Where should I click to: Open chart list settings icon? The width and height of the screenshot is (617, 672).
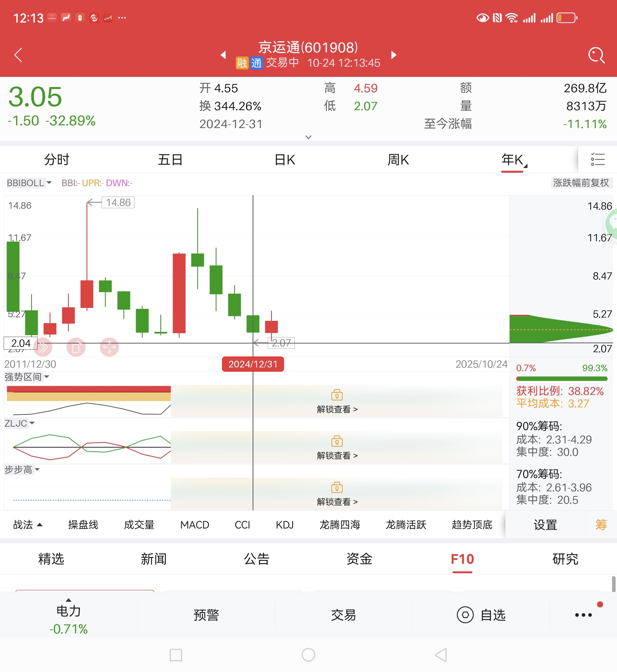click(597, 159)
